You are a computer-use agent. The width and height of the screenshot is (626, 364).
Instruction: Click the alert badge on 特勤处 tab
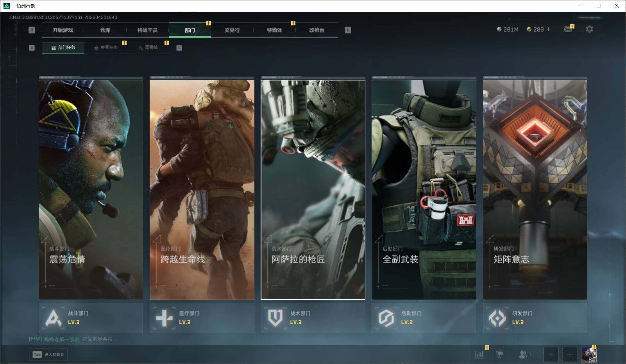pyautogui.click(x=293, y=23)
